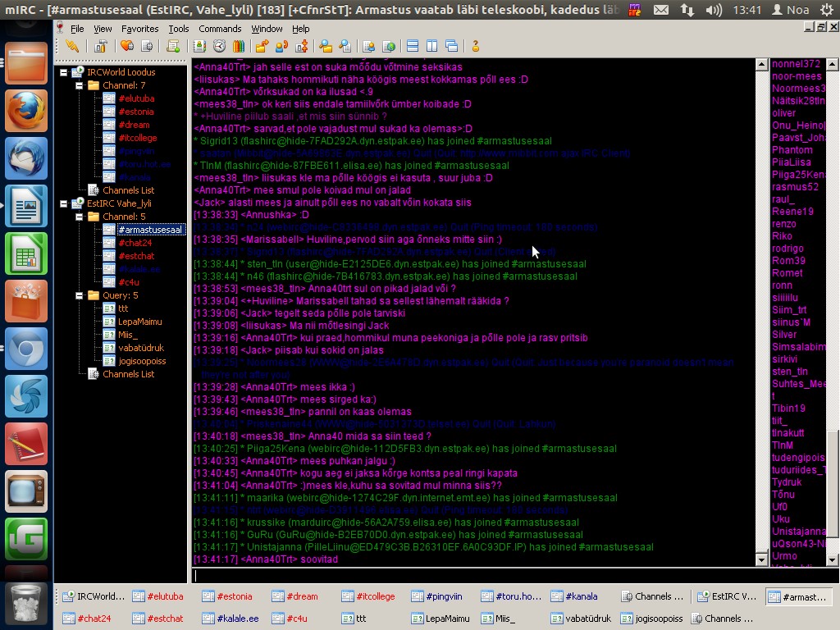Click the Channels list toolbar icon
Viewport: 840px width, 630px height.
click(x=147, y=47)
